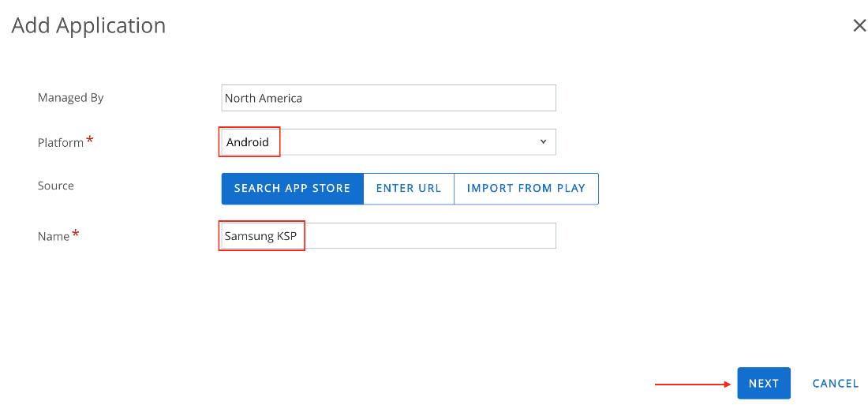Choose the Import From Play source
This screenshot has width=868, height=409.
pos(526,189)
